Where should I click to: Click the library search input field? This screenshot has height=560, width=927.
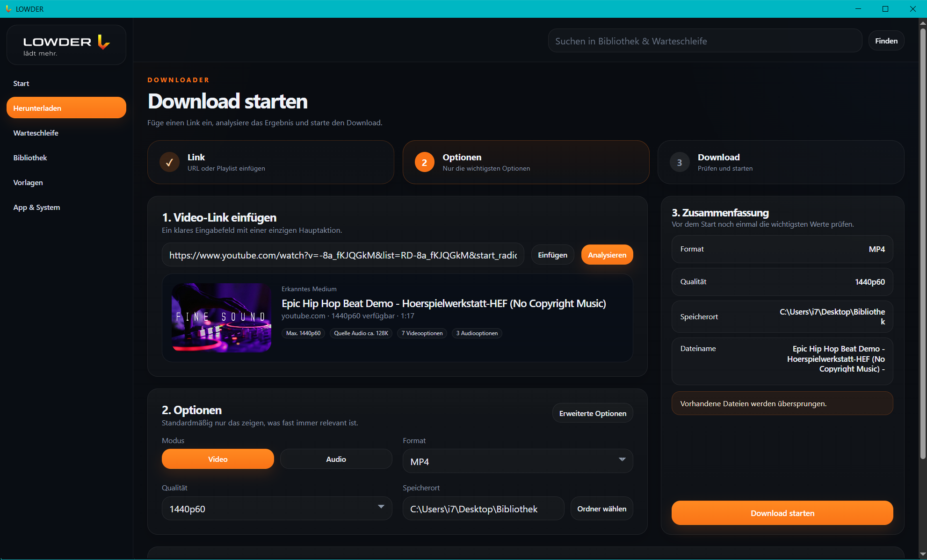click(705, 41)
